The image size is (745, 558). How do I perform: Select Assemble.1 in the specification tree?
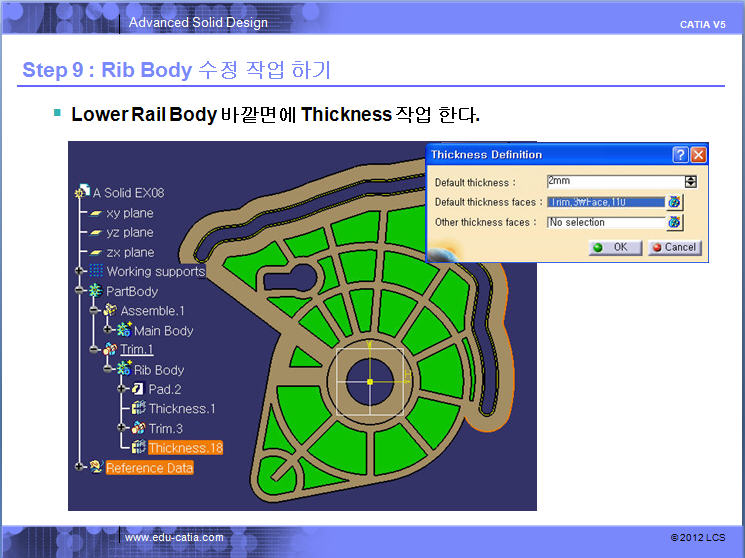[x=152, y=311]
